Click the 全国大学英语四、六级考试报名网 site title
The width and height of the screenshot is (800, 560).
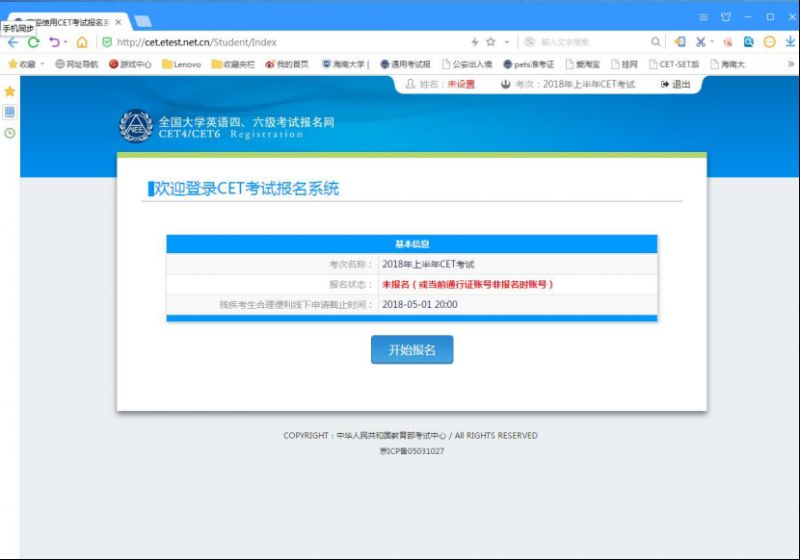(x=246, y=122)
